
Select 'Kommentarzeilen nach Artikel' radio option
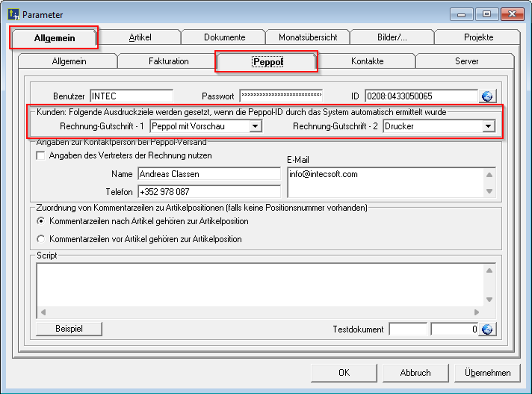[41, 221]
